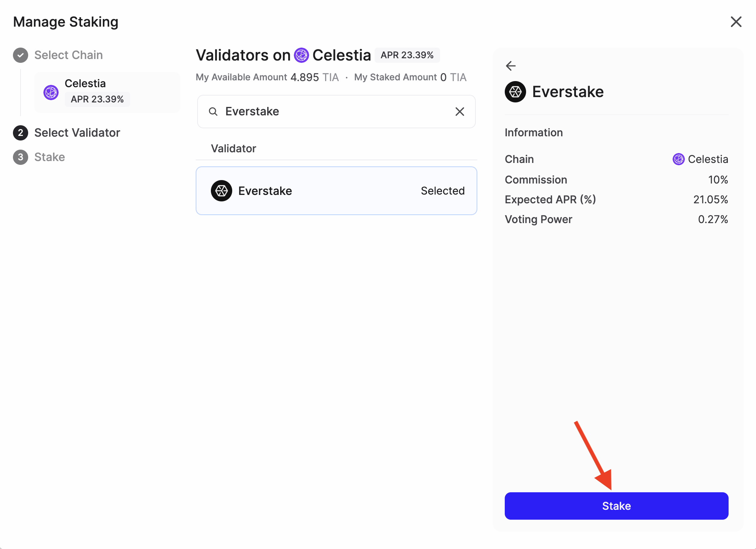Select the Everstake validator logo in results list
This screenshot has width=756, height=549.
click(x=222, y=191)
